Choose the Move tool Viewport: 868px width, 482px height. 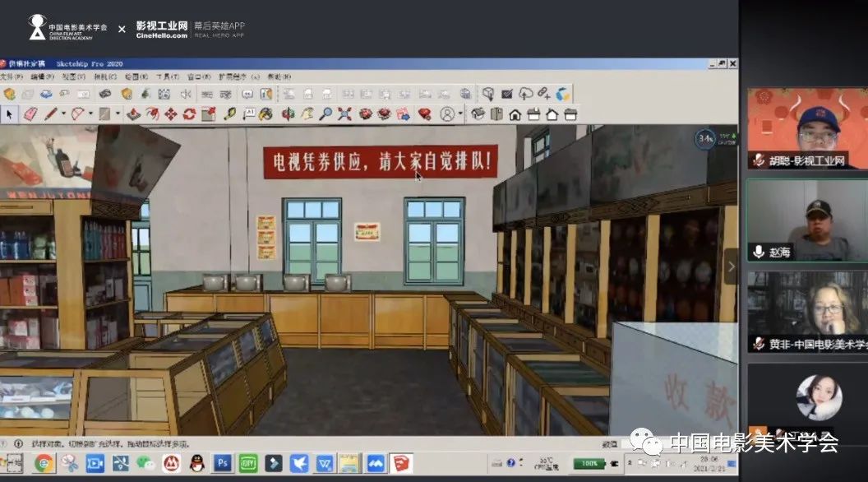coord(170,114)
